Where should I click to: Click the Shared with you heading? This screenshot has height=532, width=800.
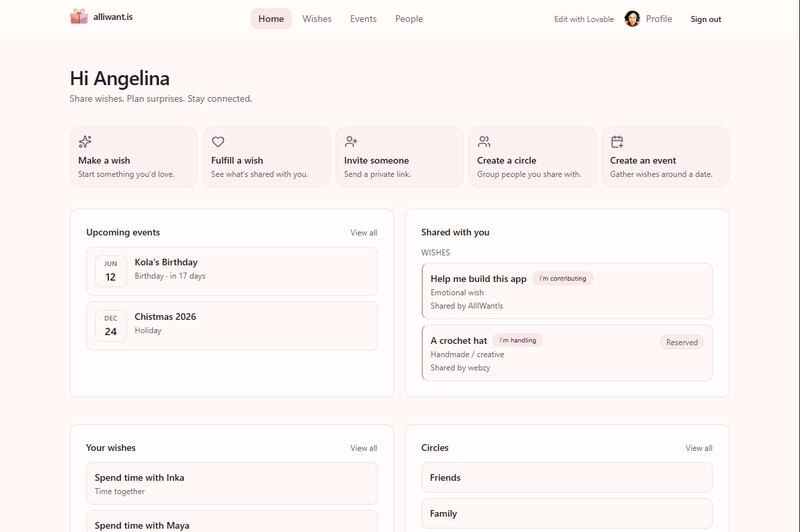[x=456, y=233]
